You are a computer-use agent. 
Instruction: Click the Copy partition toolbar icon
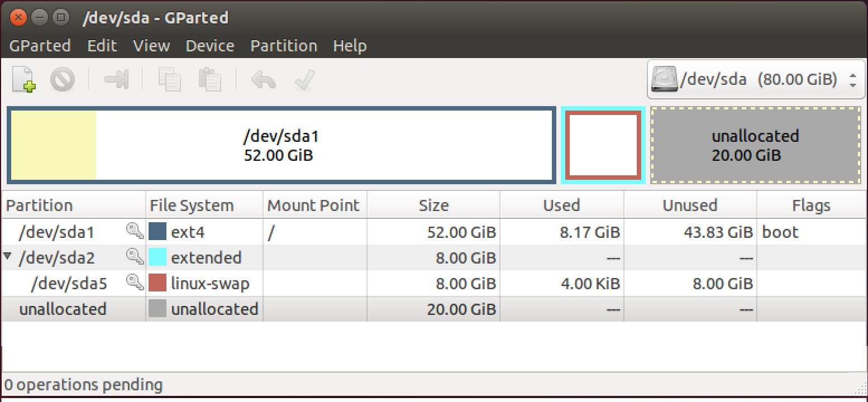(169, 79)
